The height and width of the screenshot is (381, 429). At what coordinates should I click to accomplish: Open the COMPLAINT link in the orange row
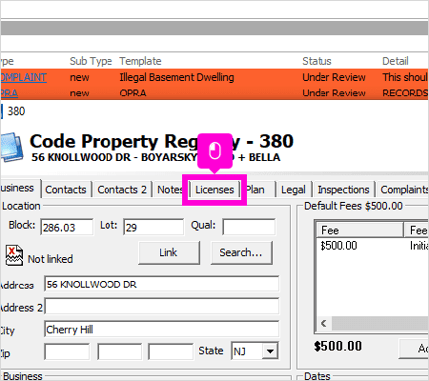tap(23, 77)
